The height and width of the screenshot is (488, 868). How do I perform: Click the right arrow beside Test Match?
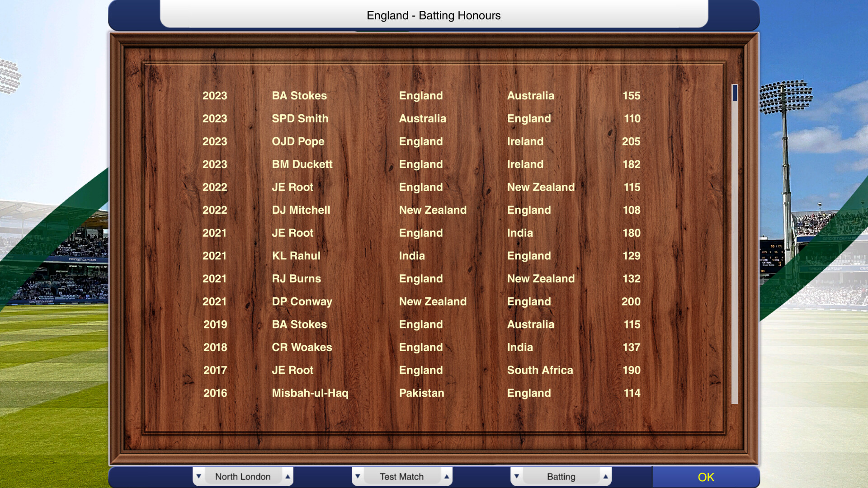click(x=447, y=476)
